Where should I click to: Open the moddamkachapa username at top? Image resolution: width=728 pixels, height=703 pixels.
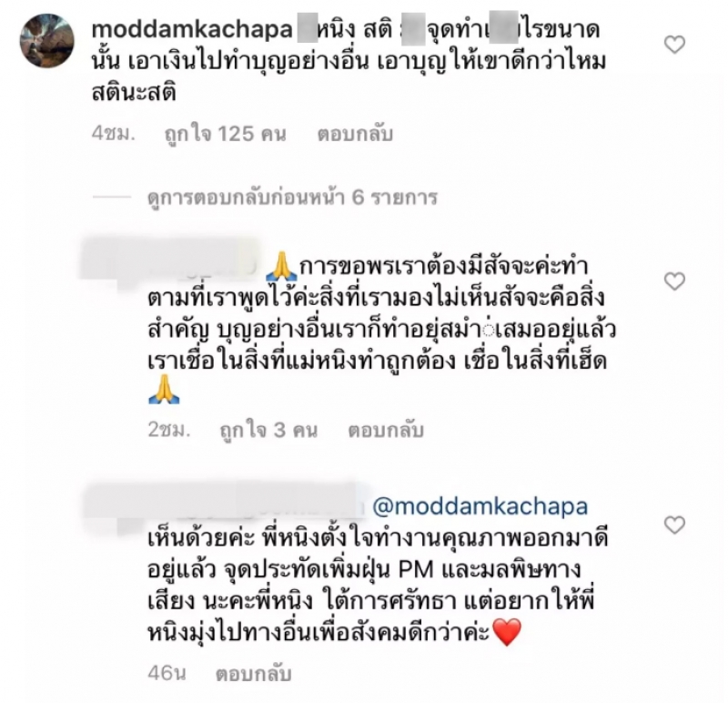pyautogui.click(x=192, y=30)
